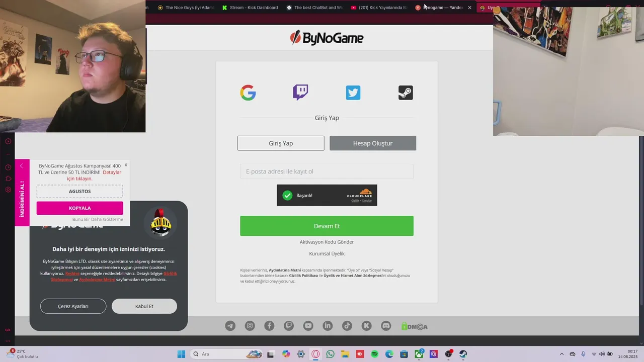Click the taskbar Ara search box
The height and width of the screenshot is (362, 644).
pyautogui.click(x=227, y=354)
